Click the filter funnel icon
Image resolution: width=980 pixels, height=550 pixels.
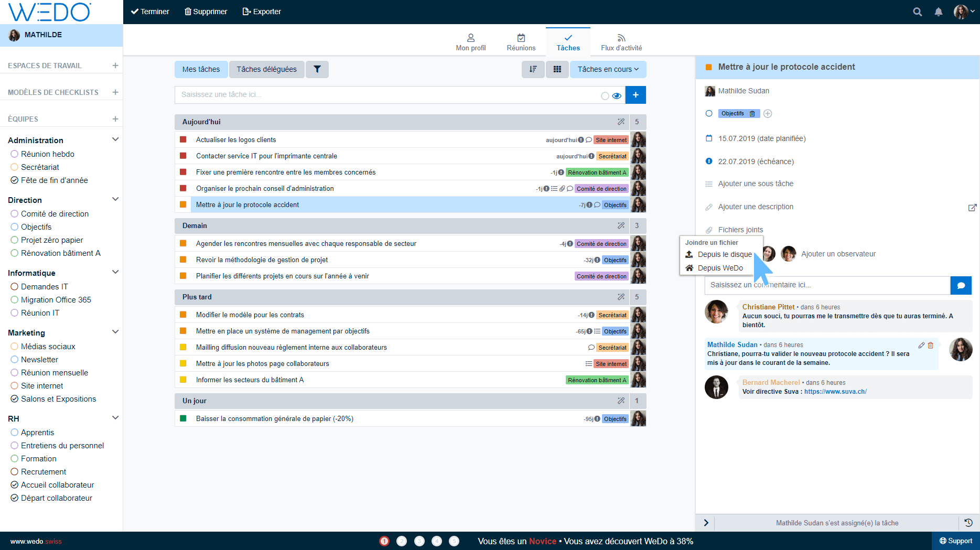[317, 69]
